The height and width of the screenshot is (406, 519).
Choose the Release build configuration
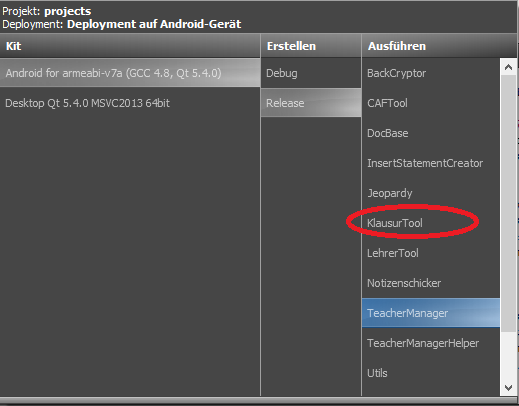311,103
